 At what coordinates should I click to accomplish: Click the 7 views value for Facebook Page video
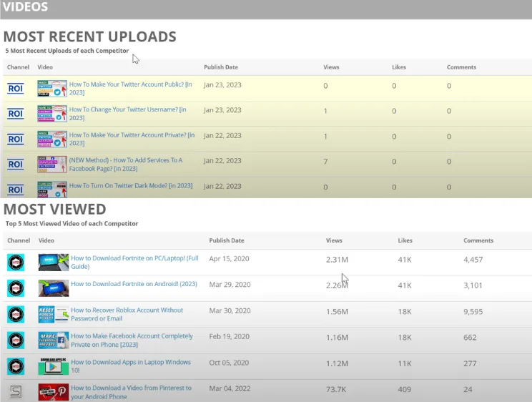click(325, 162)
